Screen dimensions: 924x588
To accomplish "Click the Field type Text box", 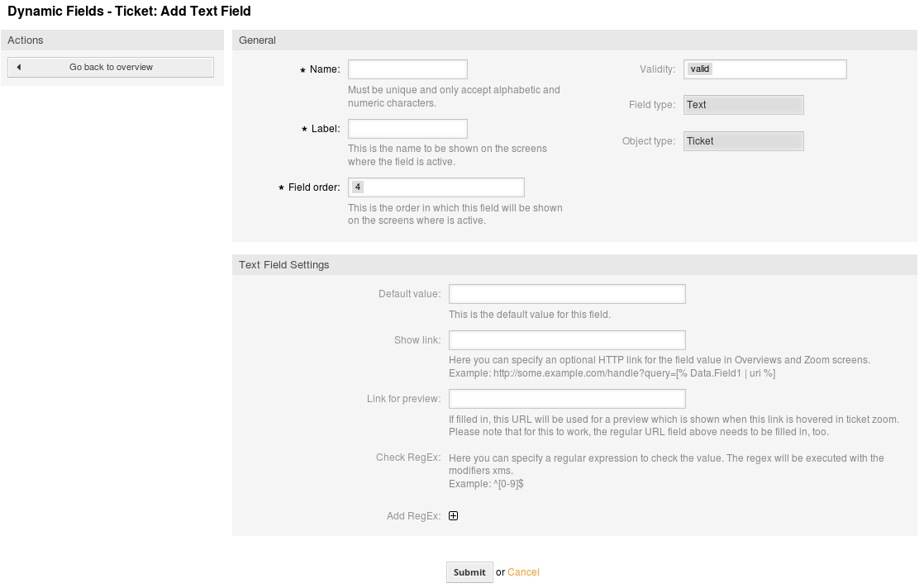I will point(744,105).
